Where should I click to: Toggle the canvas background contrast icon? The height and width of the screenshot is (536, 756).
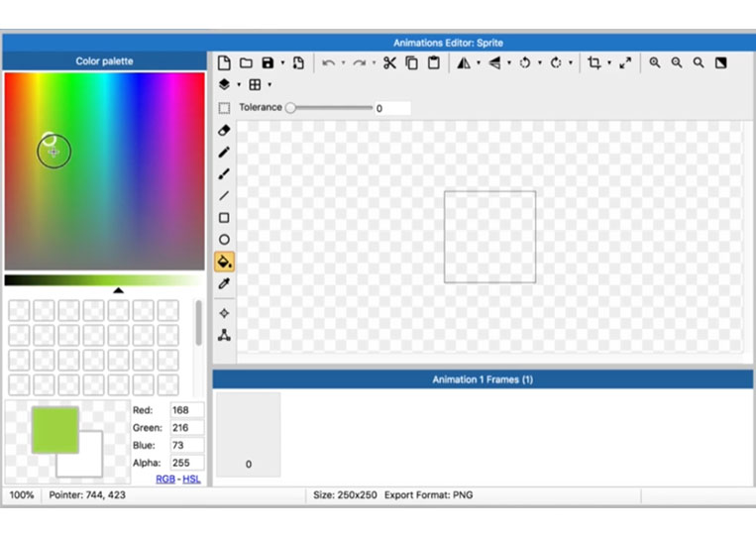pyautogui.click(x=720, y=62)
